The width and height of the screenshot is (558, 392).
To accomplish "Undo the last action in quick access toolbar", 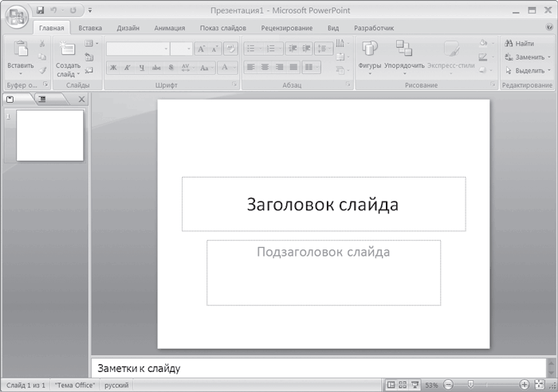I will (x=53, y=10).
